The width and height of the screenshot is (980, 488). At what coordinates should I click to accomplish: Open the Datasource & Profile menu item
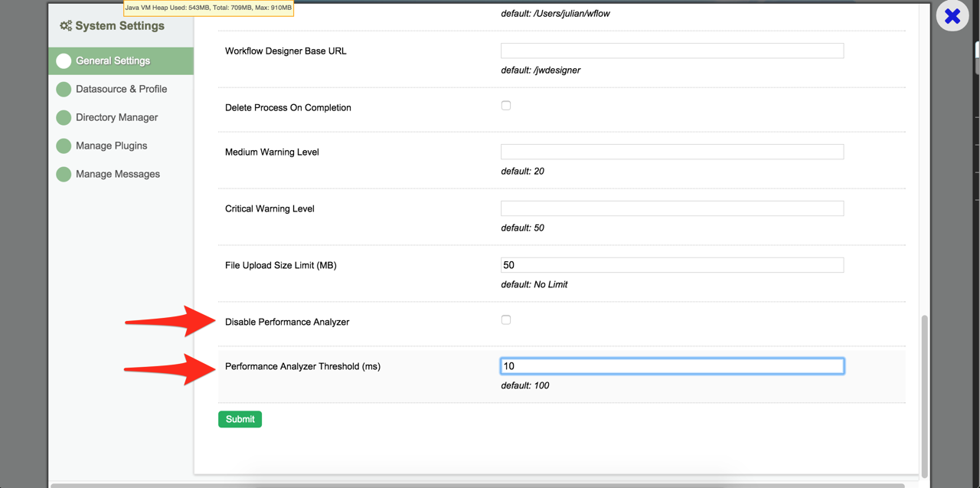click(x=121, y=90)
